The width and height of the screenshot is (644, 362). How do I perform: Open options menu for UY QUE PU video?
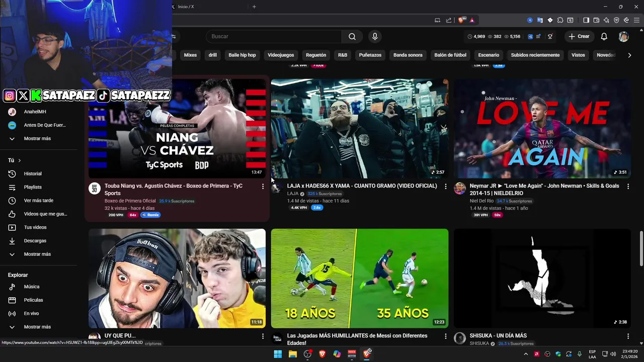click(263, 336)
